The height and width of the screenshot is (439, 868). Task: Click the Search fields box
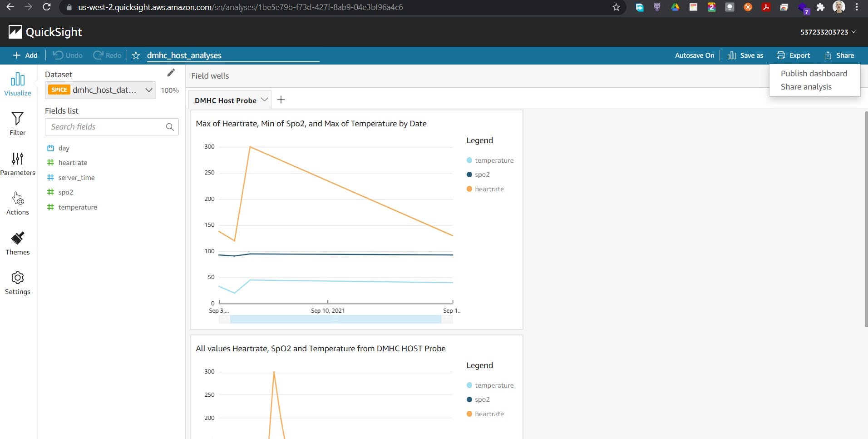point(112,127)
